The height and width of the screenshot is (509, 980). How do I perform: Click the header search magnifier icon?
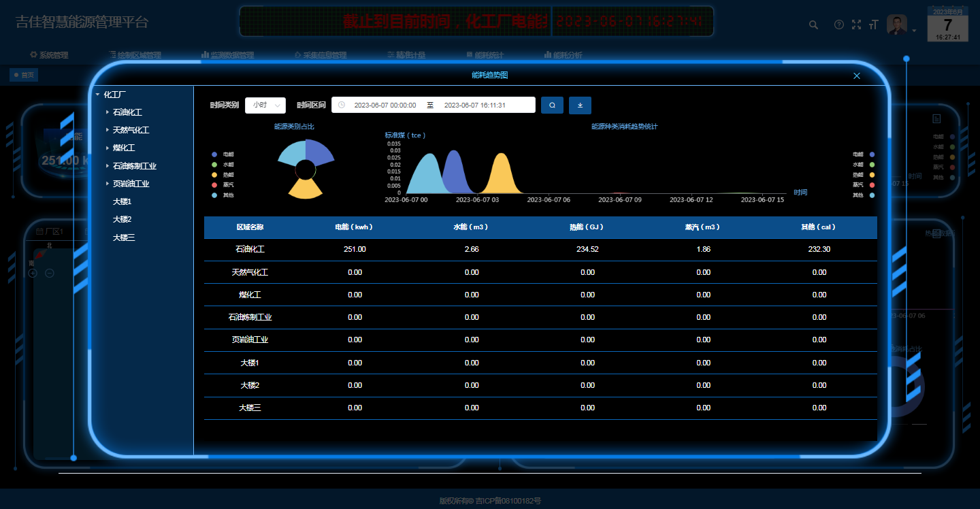[813, 25]
